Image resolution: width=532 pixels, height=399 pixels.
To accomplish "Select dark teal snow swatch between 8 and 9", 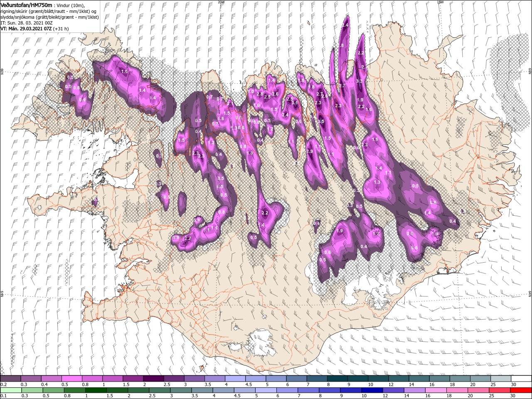I will coord(337,379).
